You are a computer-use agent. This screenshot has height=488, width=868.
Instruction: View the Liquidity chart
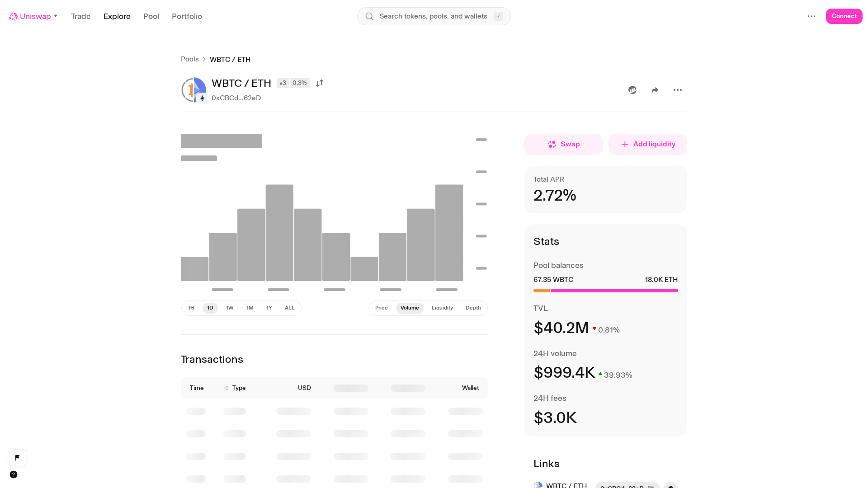click(442, 308)
